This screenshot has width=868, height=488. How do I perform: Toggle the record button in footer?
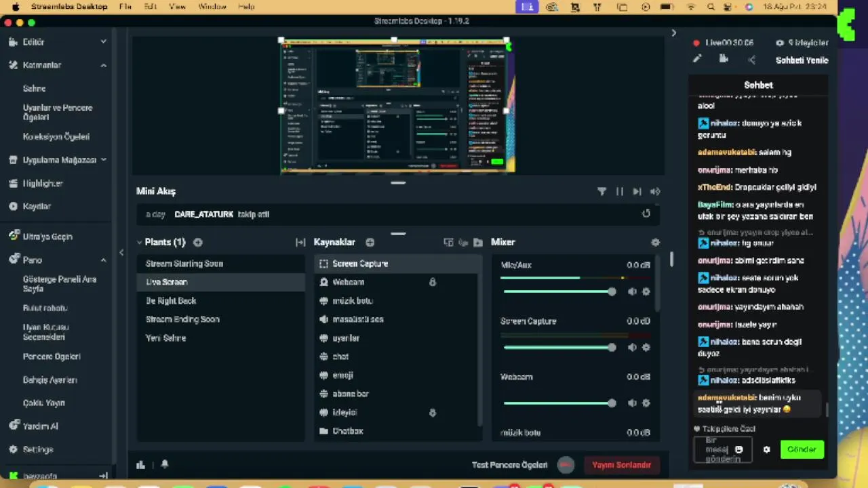tap(566, 465)
